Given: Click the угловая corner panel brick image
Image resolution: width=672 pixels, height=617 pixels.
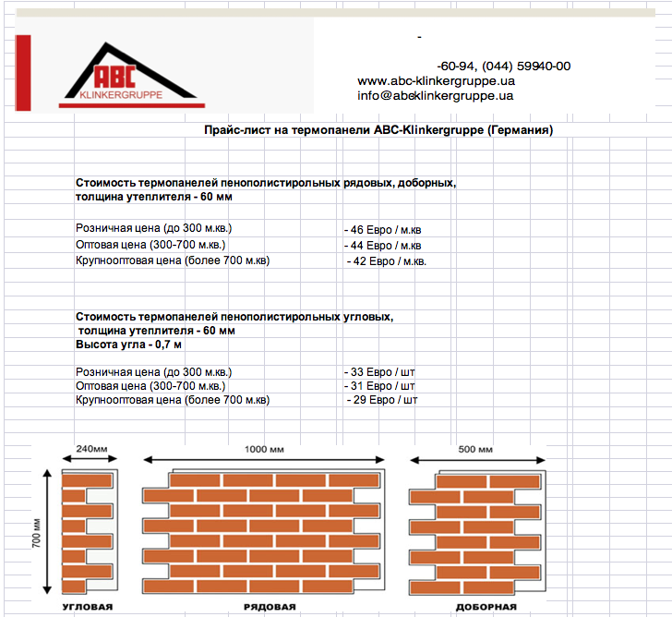Looking at the screenshot, I should (90, 532).
